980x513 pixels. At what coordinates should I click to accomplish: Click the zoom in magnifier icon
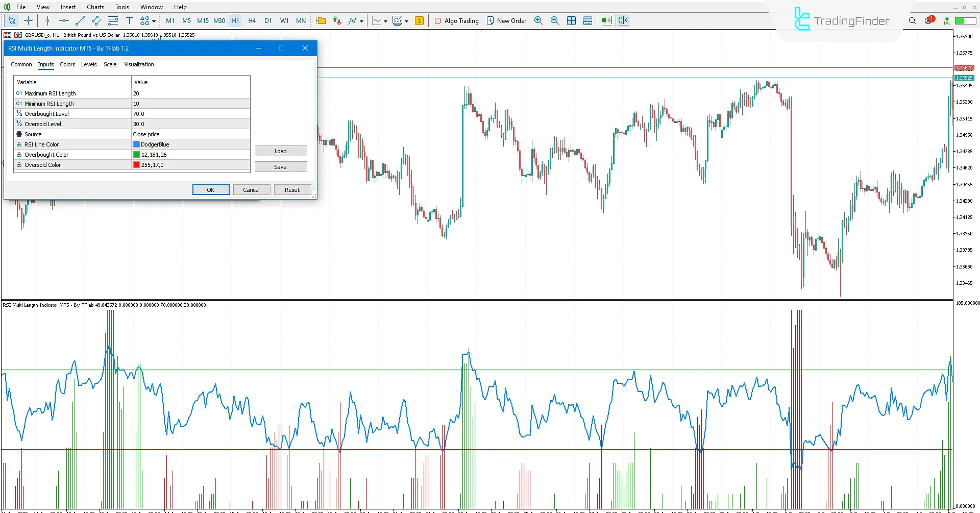tap(538, 21)
